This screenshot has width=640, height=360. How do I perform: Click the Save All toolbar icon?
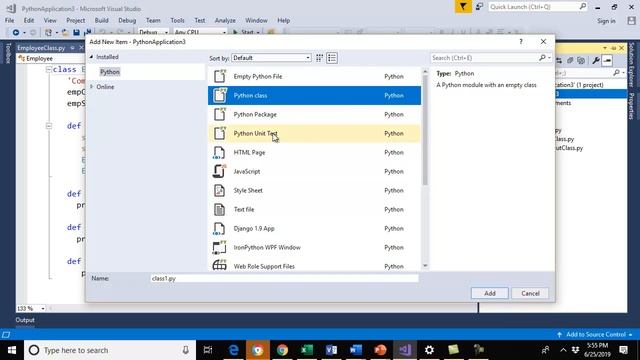[87, 32]
